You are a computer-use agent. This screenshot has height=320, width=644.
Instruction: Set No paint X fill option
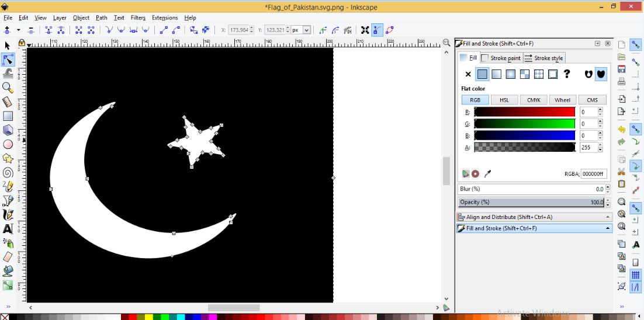(468, 74)
